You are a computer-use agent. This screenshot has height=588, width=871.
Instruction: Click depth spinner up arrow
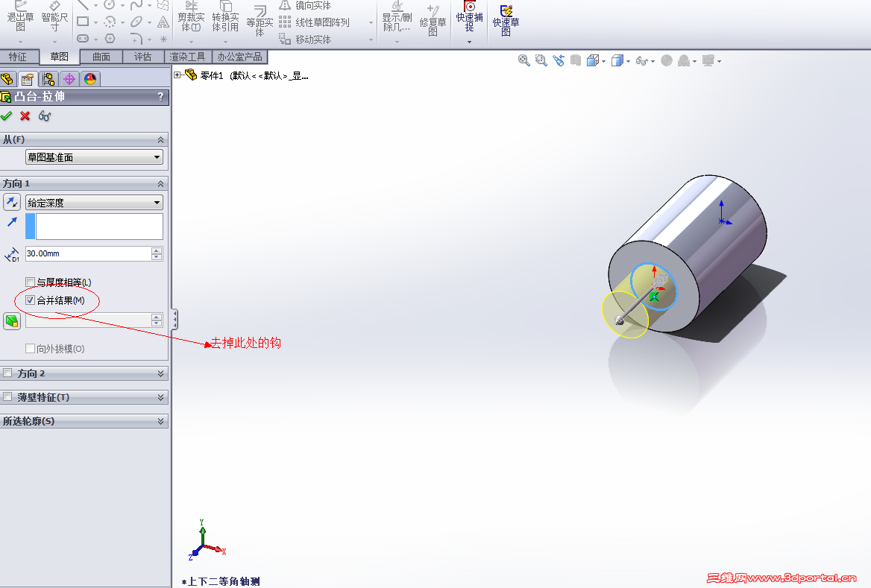pos(157,250)
